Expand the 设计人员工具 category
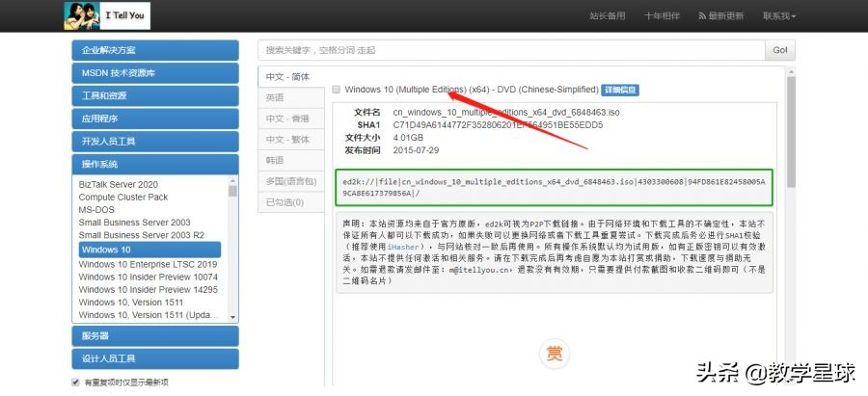This screenshot has width=868, height=396. [155, 358]
